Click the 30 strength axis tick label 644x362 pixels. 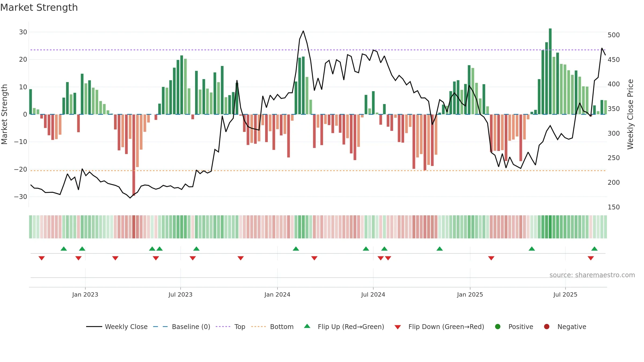coord(23,32)
